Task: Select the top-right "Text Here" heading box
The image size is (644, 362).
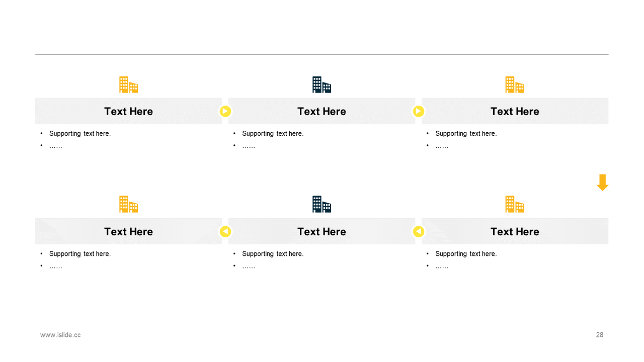Action: click(515, 111)
